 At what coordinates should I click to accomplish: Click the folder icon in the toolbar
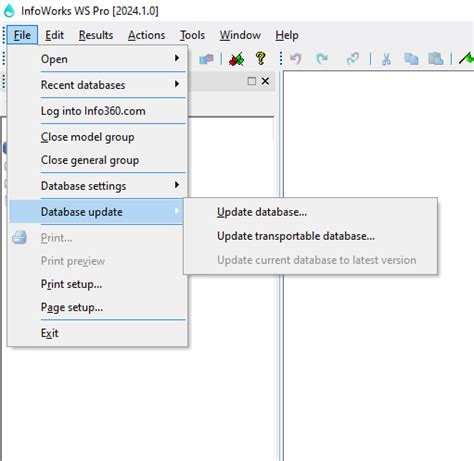click(x=206, y=59)
